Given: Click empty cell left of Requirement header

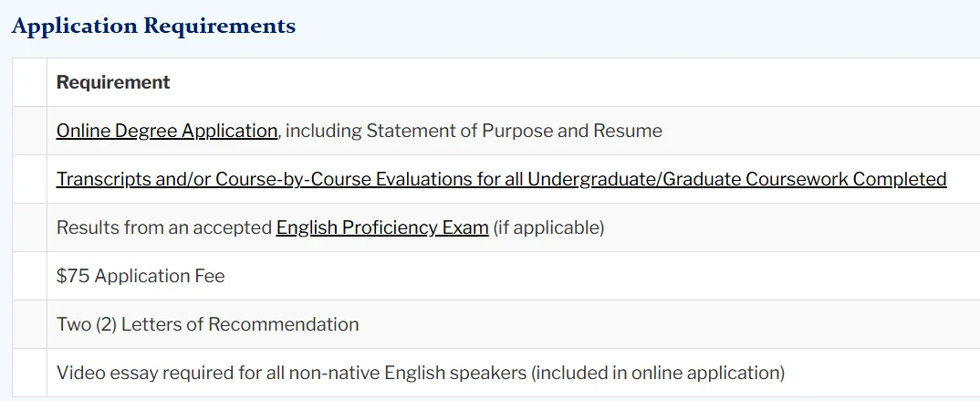Looking at the screenshot, I should pyautogui.click(x=29, y=82).
